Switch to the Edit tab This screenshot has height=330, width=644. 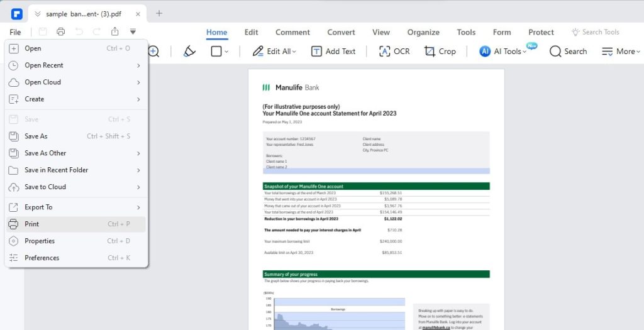click(251, 32)
